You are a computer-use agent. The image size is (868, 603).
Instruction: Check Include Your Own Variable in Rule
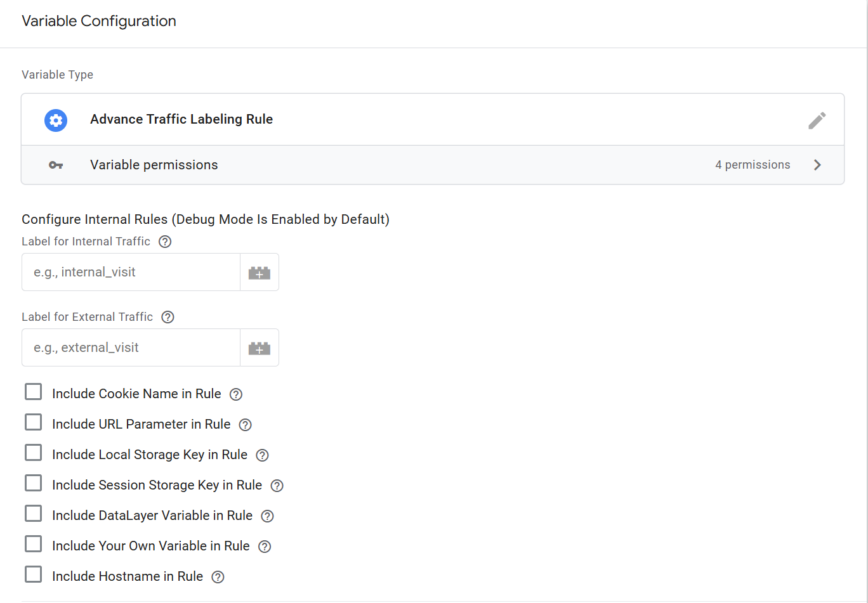[x=33, y=543]
